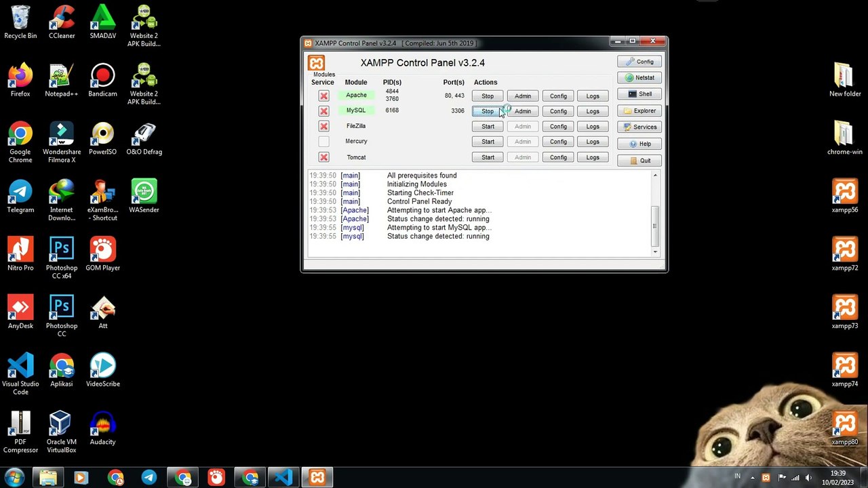Select log line 'All prerequisites found'
The image size is (868, 488).
(x=422, y=176)
